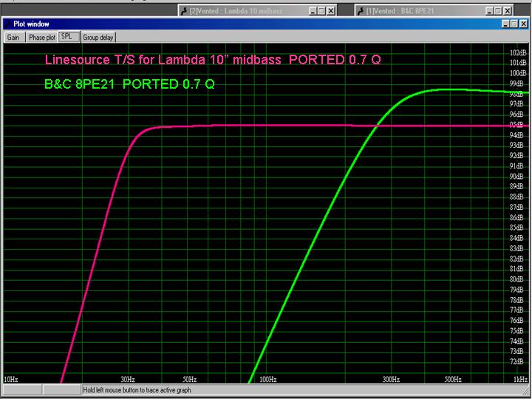Click the pink Lambda 10" midbass legend text
This screenshot has width=532, height=399.
tap(213, 60)
